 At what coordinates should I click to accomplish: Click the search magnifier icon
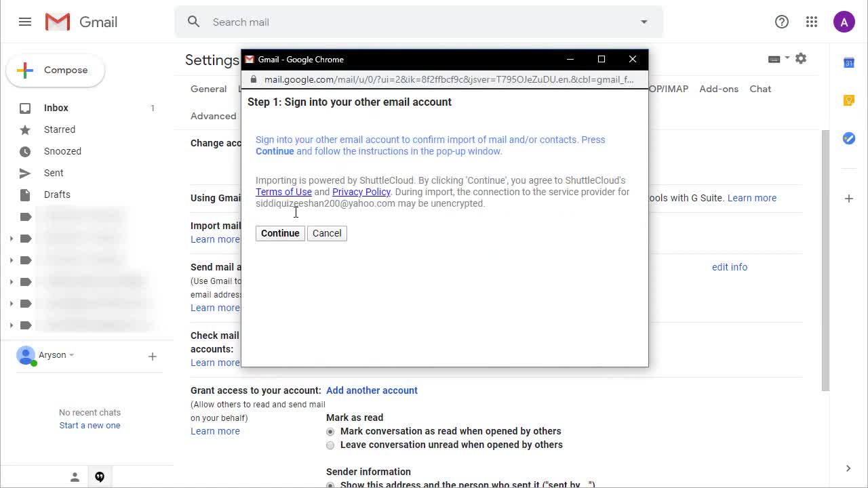click(193, 22)
